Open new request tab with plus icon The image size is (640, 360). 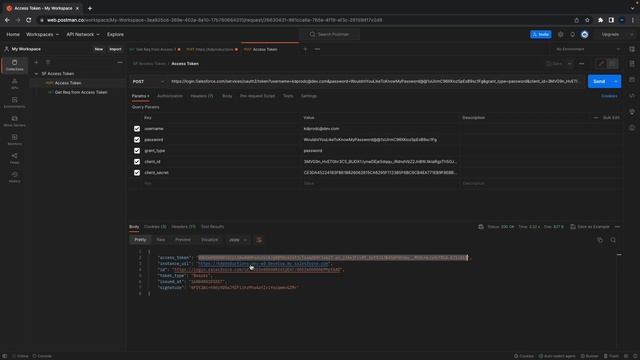(305, 49)
